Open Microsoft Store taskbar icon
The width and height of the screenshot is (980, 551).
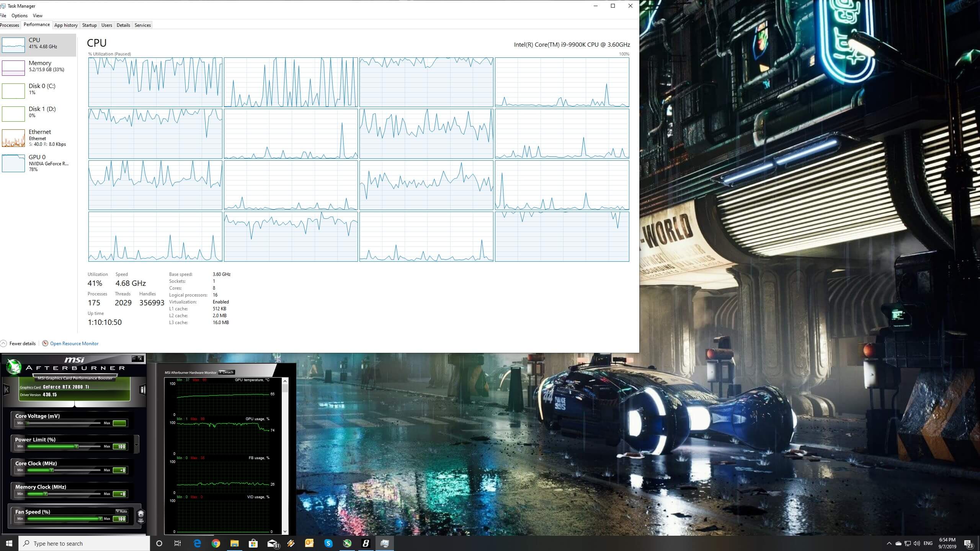tap(253, 543)
